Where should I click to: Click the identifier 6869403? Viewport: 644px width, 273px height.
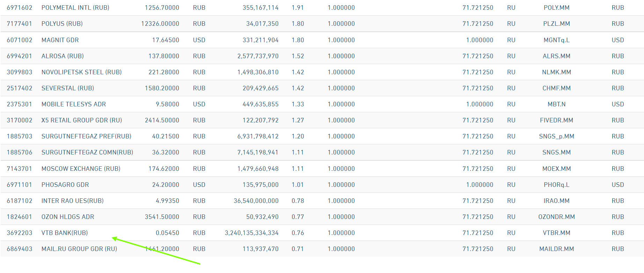tap(20, 249)
